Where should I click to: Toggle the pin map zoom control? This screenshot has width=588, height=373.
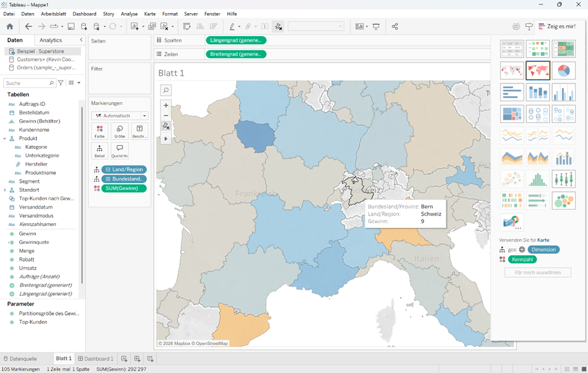pyautogui.click(x=166, y=126)
